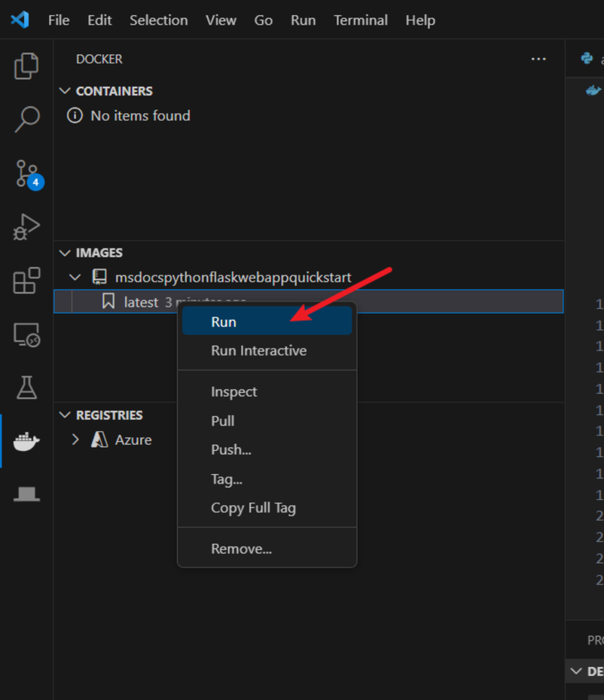
Task: Click the Docker whale icon in editor breadcrumb
Action: point(593,90)
